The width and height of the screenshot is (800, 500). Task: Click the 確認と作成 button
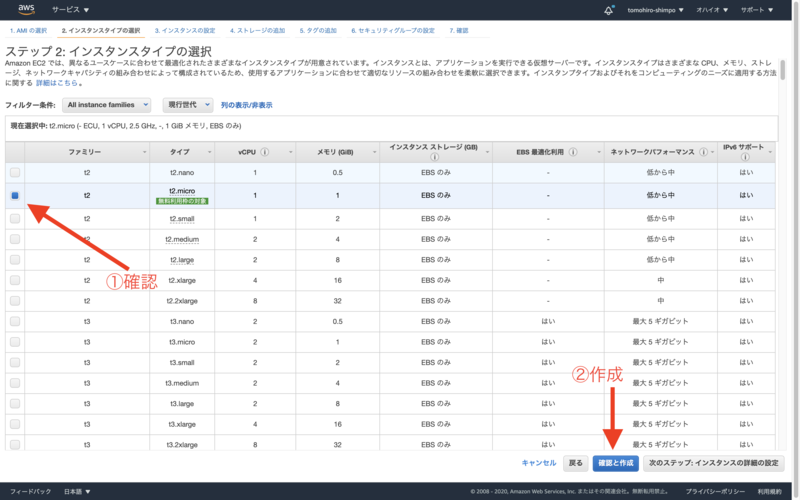[615, 463]
